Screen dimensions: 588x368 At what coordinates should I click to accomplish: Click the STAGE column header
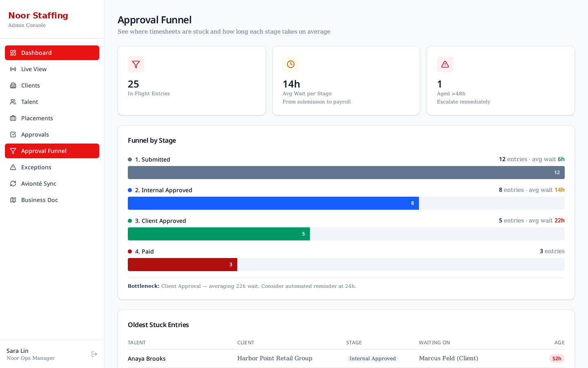(x=354, y=343)
